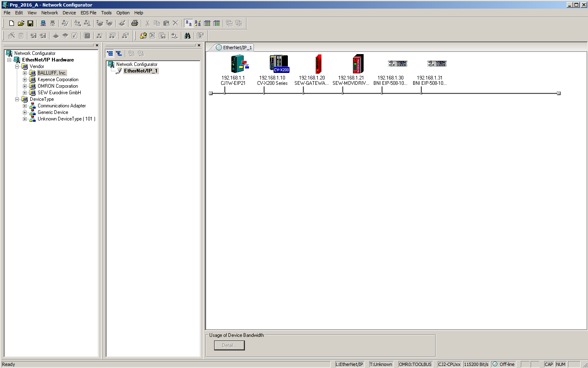Select the CJ1W-EIP21 device at 192.168.1.1

[x=239, y=64]
